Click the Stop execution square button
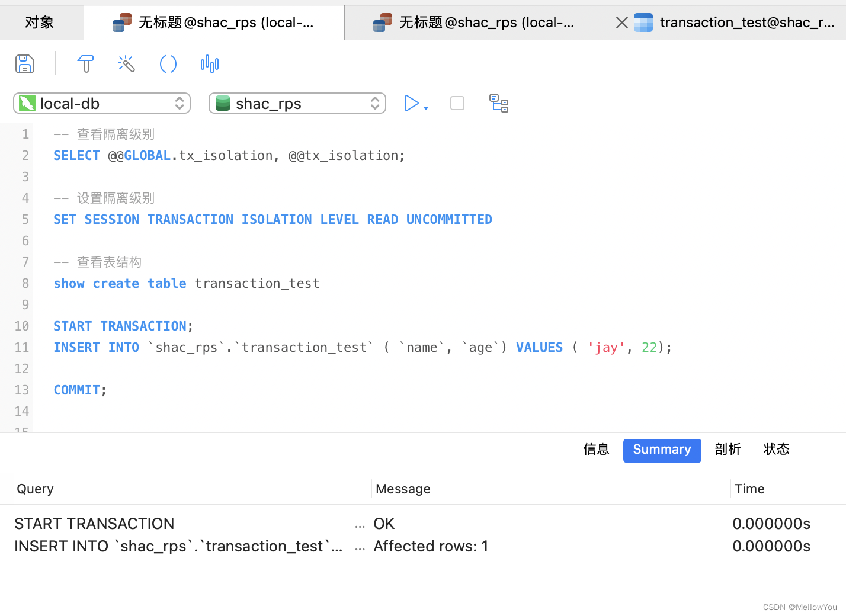Image resolution: width=846 pixels, height=616 pixels. click(457, 103)
